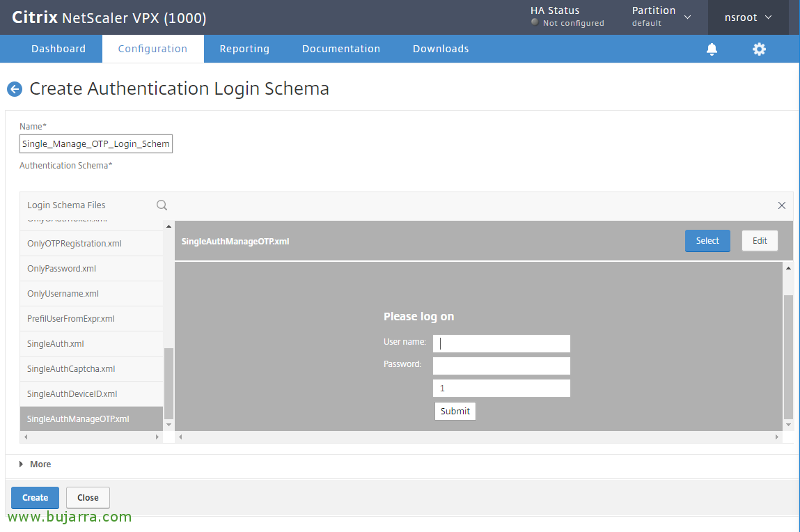This screenshot has width=800, height=532.
Task: Close the Login Schema Files panel
Action: (782, 205)
